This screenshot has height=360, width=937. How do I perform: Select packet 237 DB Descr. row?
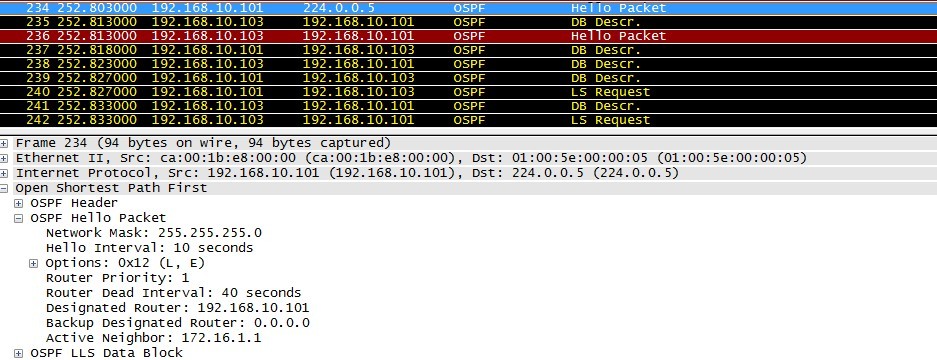(468, 50)
